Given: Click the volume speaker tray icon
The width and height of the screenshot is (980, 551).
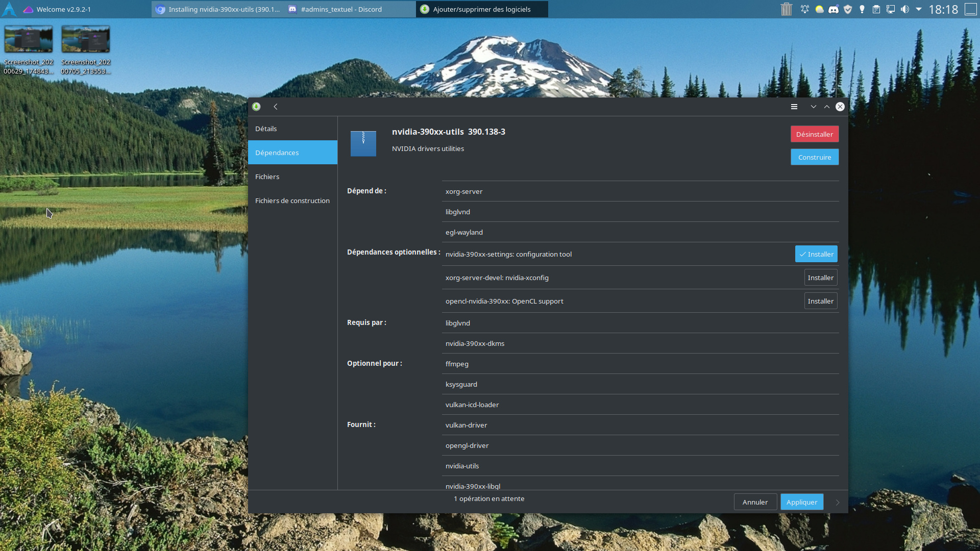Looking at the screenshot, I should coord(905,9).
